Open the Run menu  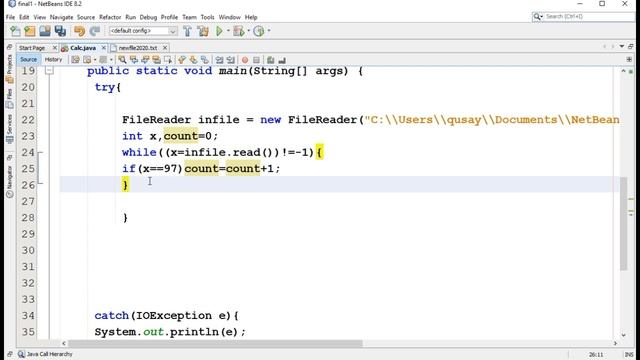click(x=131, y=17)
